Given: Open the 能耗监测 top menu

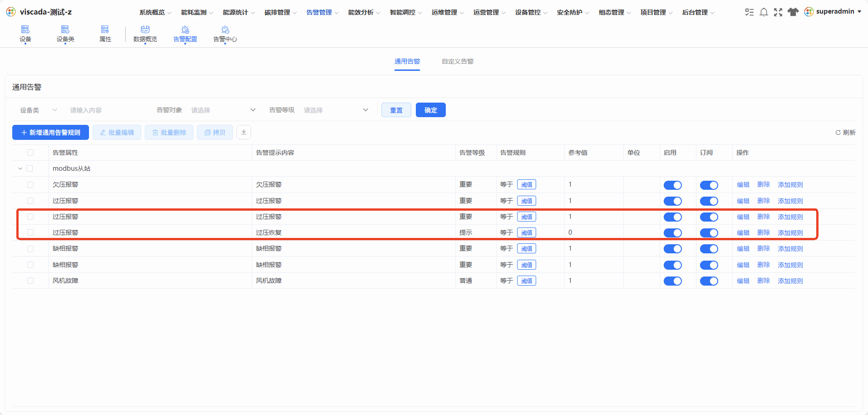Looking at the screenshot, I should (197, 12).
